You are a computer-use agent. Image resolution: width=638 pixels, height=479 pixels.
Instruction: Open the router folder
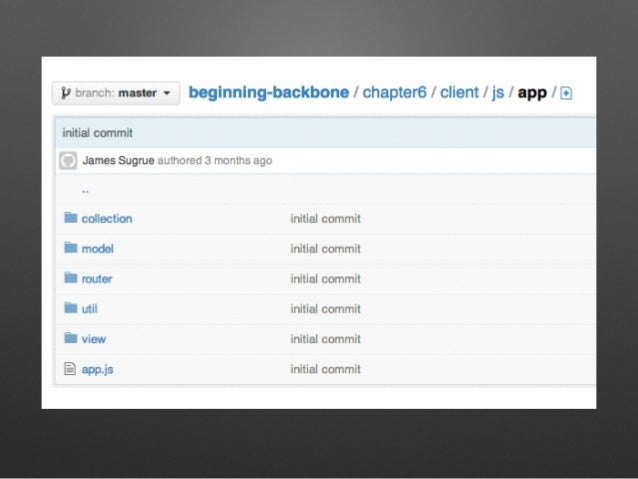(97, 279)
